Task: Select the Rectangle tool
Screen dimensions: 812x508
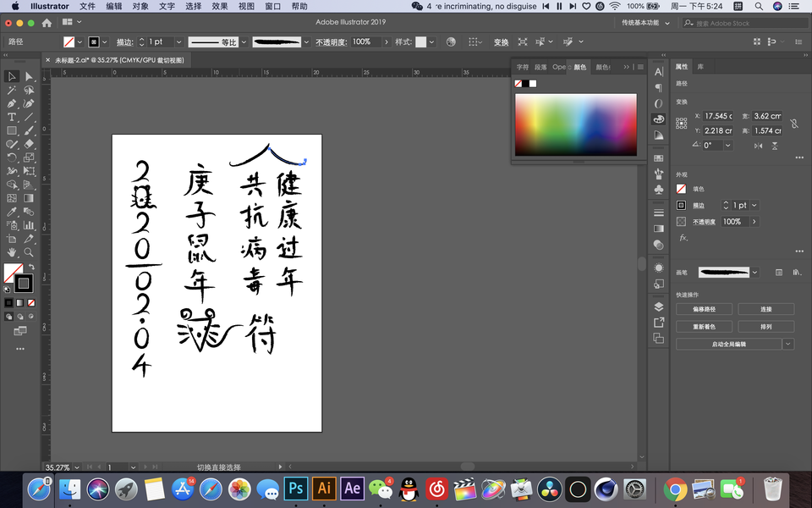Action: [11, 130]
